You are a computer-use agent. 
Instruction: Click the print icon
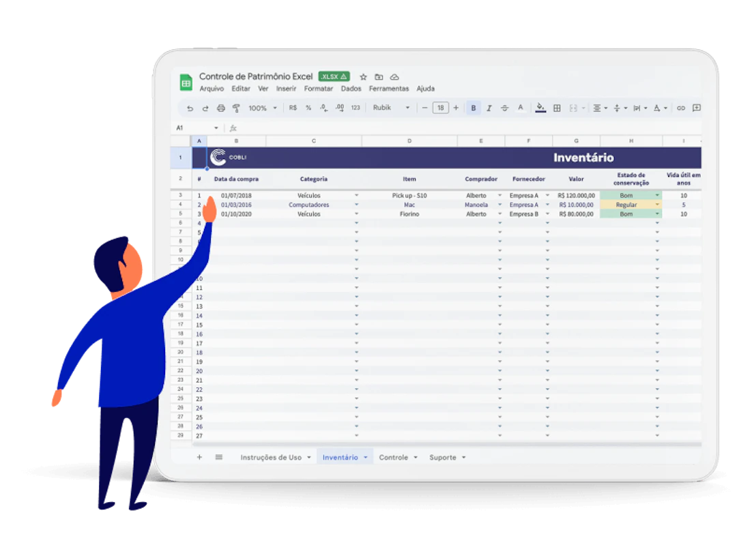tap(221, 108)
